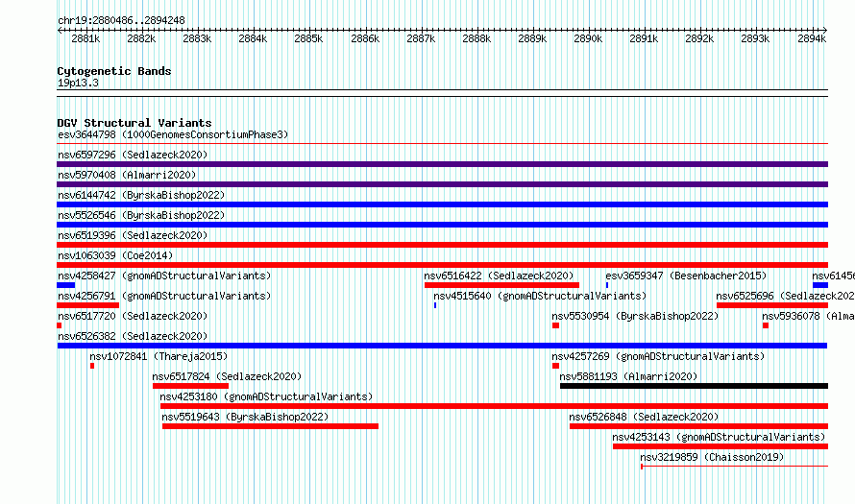Open nsv4515640 gnomAD label
This screenshot has width=855, height=504.
[x=540, y=296]
